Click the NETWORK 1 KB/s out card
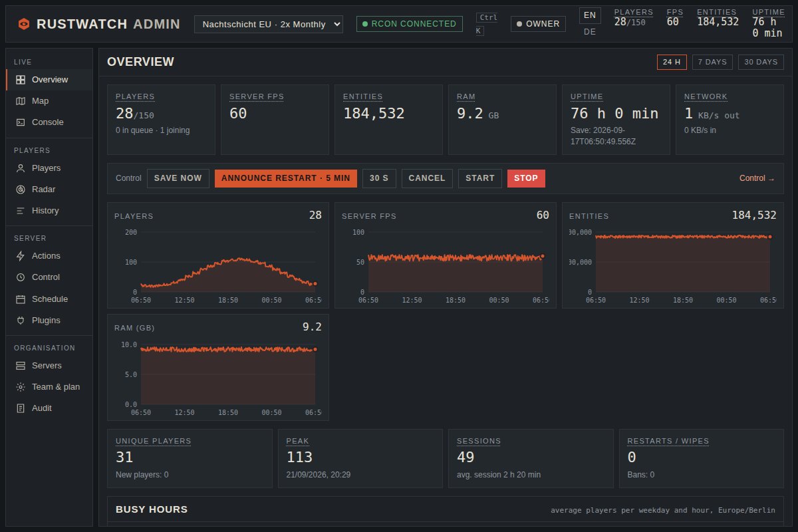 click(730, 119)
